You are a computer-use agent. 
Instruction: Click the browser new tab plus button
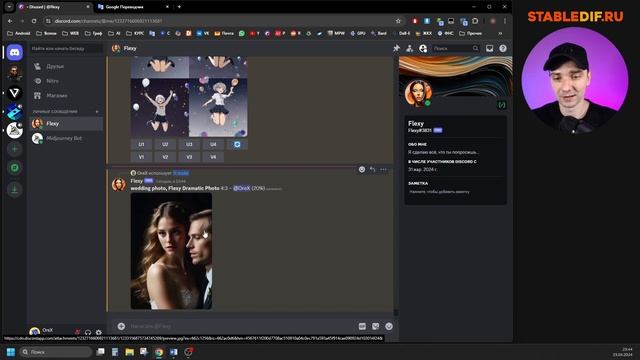pos(179,7)
